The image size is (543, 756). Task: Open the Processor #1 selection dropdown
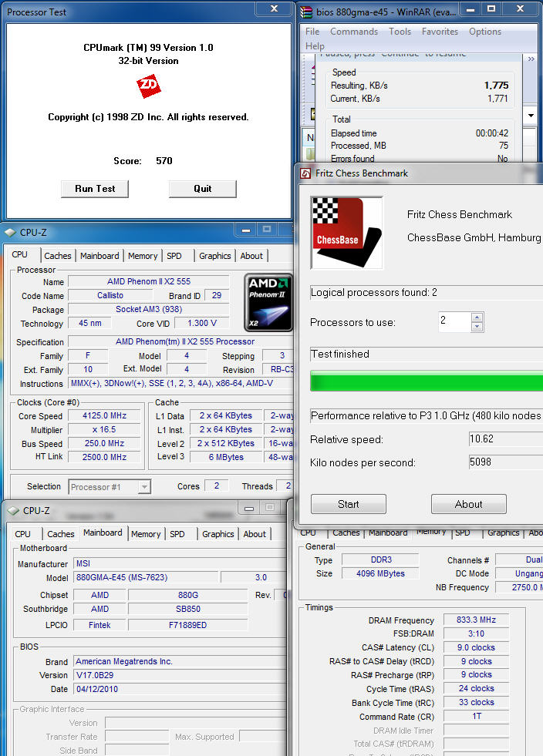coord(144,487)
